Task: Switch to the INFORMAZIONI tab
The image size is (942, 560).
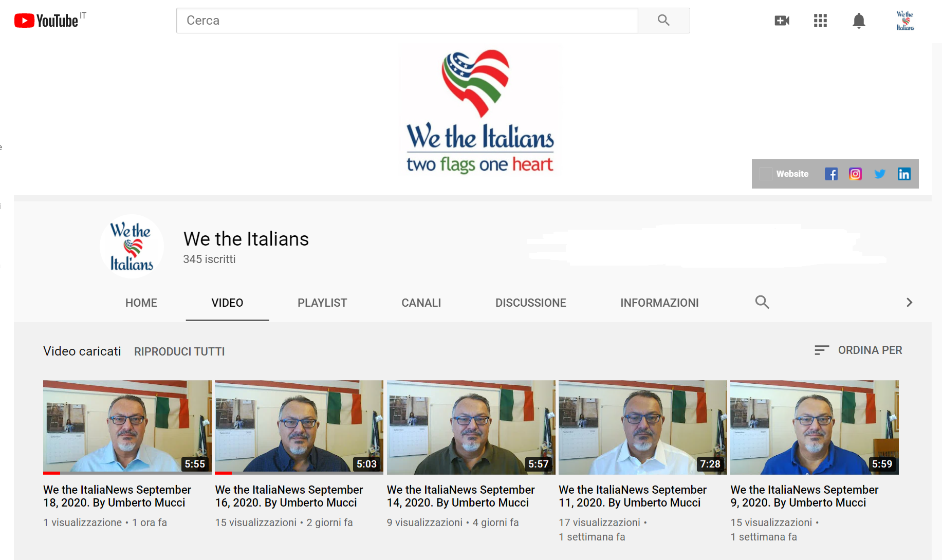Action: tap(659, 303)
